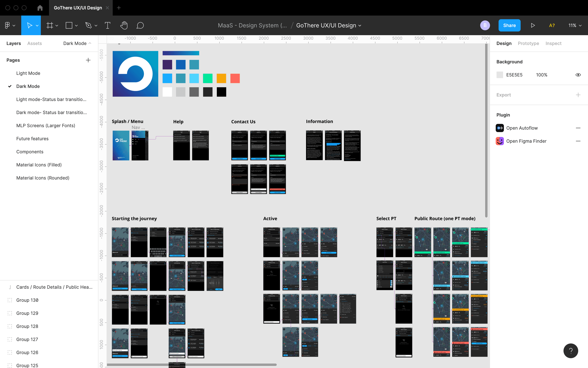This screenshot has width=588, height=368.
Task: Open missing fonts indicator A?
Action: coord(552,25)
